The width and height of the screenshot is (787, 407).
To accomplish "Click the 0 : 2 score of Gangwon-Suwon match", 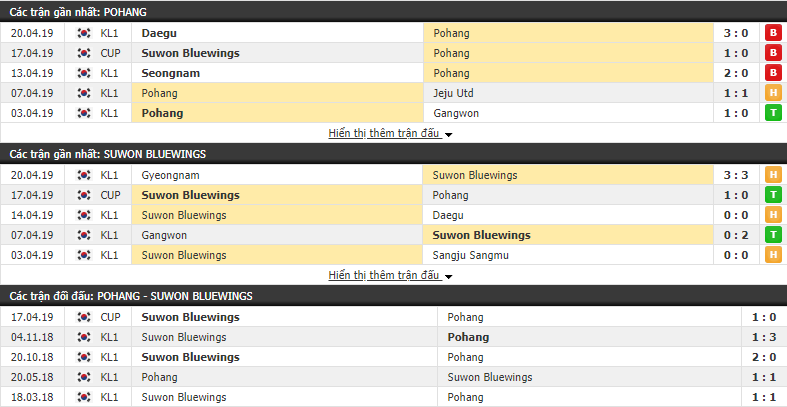I will (x=736, y=235).
